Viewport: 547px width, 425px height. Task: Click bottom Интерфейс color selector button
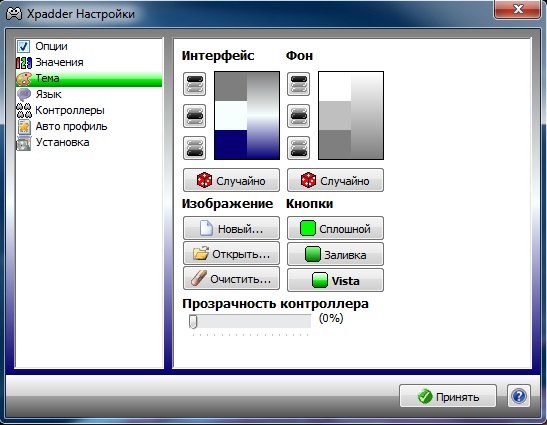(195, 148)
